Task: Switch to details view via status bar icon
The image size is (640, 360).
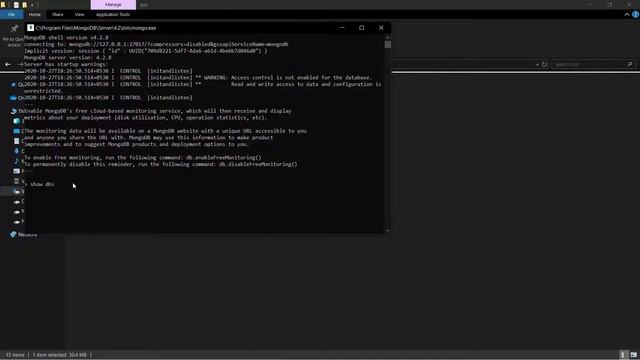Action: click(623, 355)
